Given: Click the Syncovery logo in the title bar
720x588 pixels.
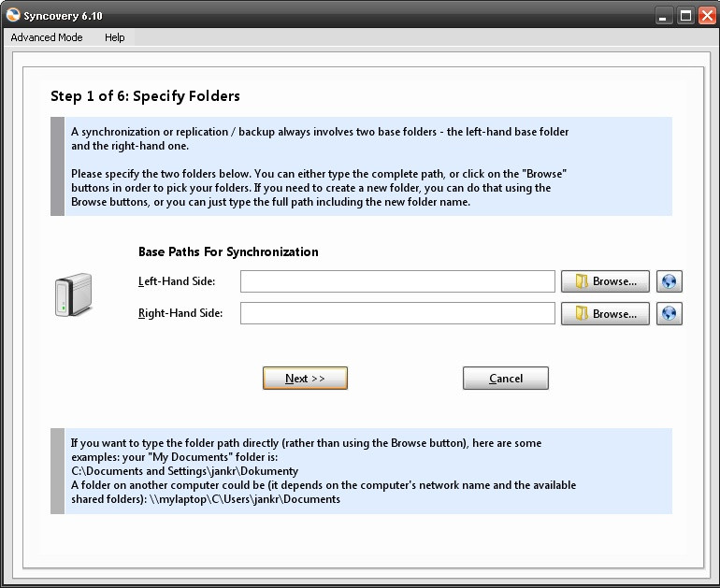Looking at the screenshot, I should tap(13, 15).
